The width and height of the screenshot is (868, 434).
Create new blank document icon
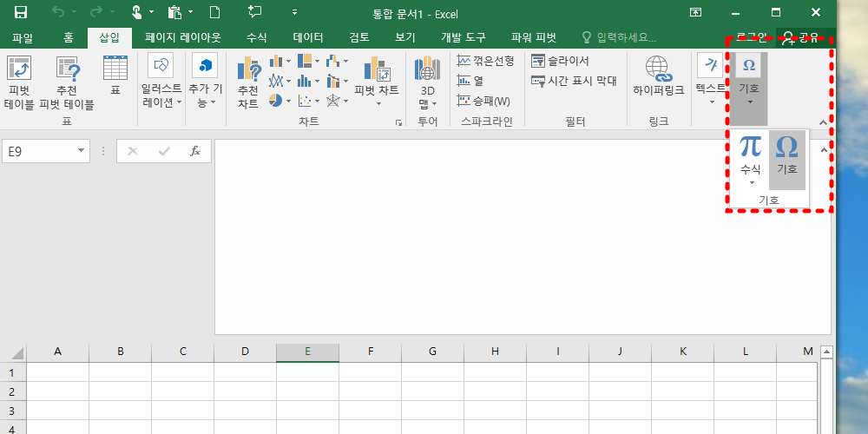(214, 12)
